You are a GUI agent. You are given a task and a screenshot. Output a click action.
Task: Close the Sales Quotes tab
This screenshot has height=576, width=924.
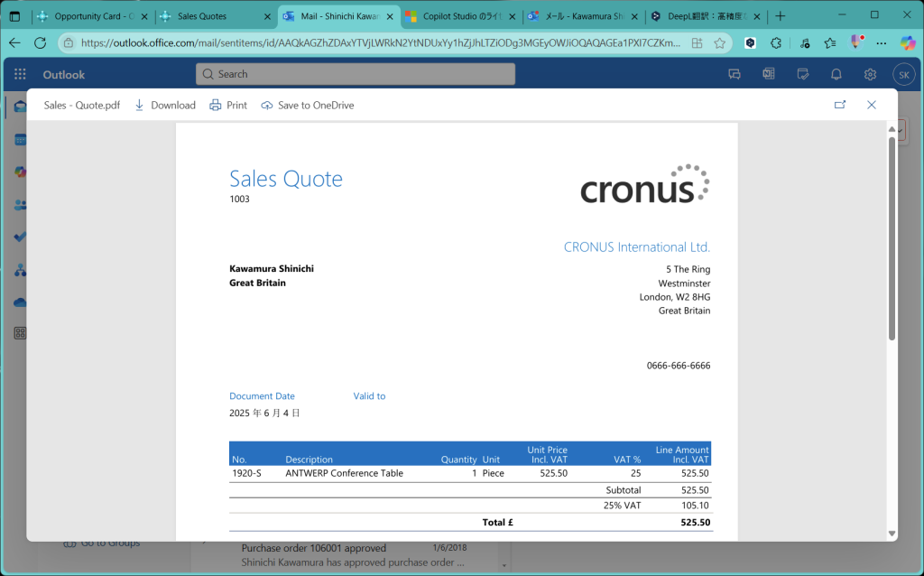[267, 16]
